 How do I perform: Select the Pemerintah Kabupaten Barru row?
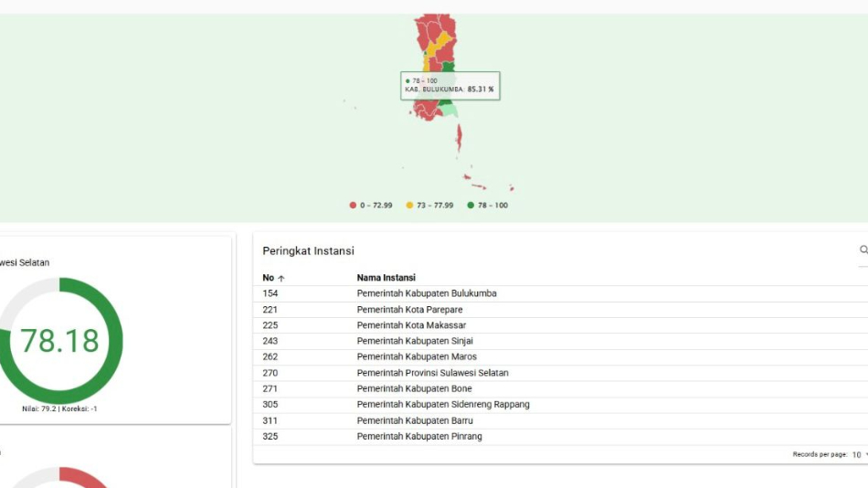(x=415, y=420)
